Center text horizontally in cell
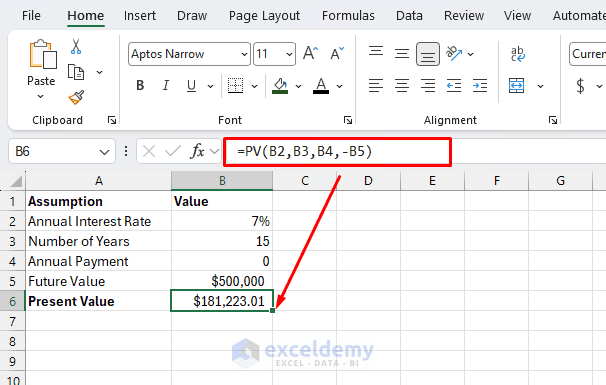This screenshot has width=606, height=385. point(402,85)
